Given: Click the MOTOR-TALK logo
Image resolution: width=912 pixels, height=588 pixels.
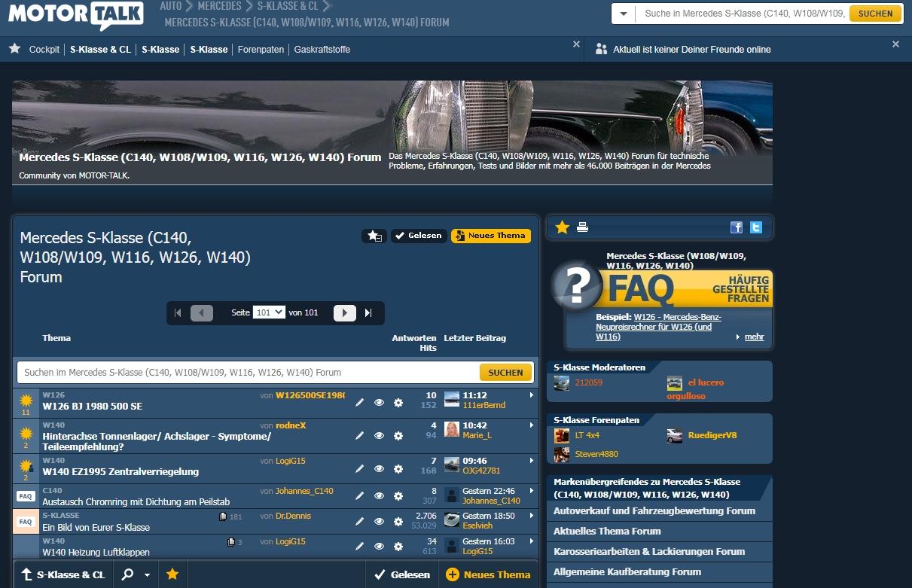Looking at the screenshot, I should click(76, 14).
